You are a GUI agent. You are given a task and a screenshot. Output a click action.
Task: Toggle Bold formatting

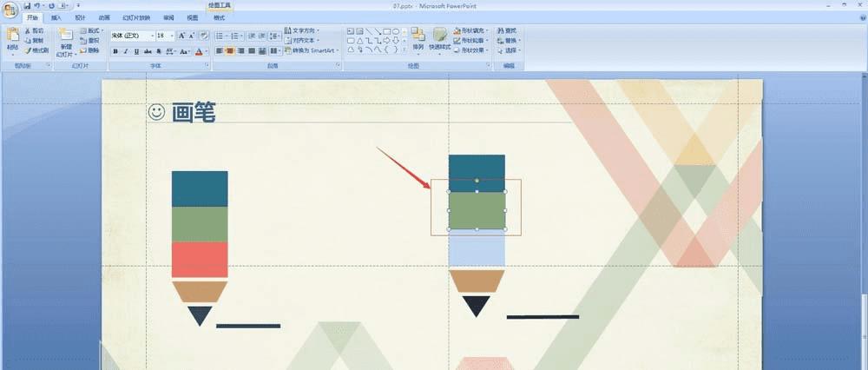pyautogui.click(x=115, y=51)
